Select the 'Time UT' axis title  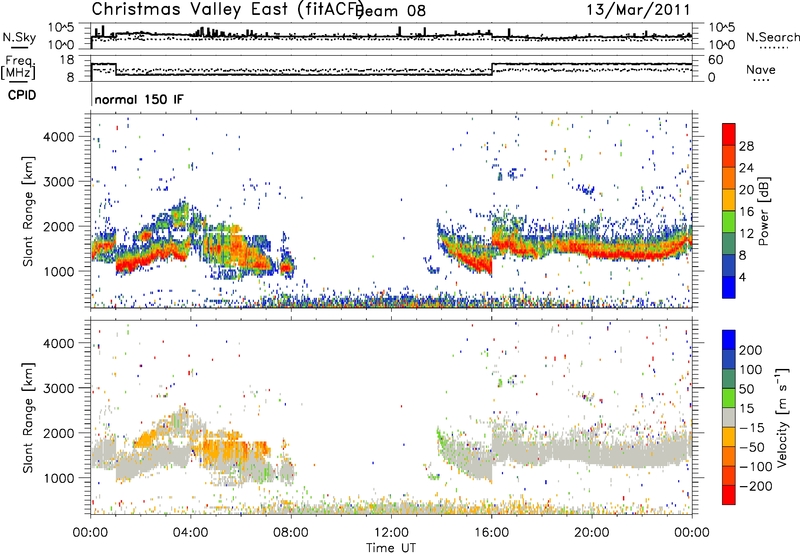pyautogui.click(x=391, y=548)
